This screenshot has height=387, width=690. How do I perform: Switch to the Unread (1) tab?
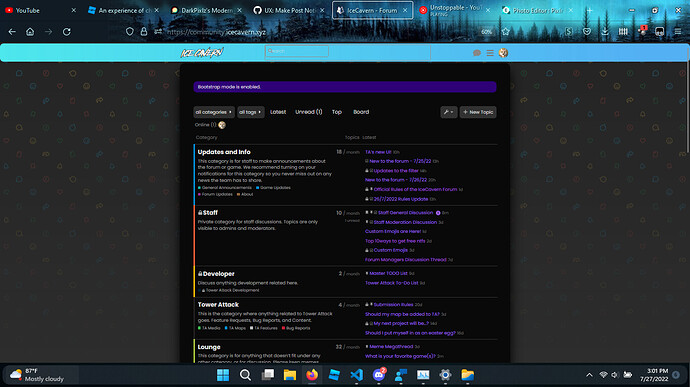[x=308, y=112]
